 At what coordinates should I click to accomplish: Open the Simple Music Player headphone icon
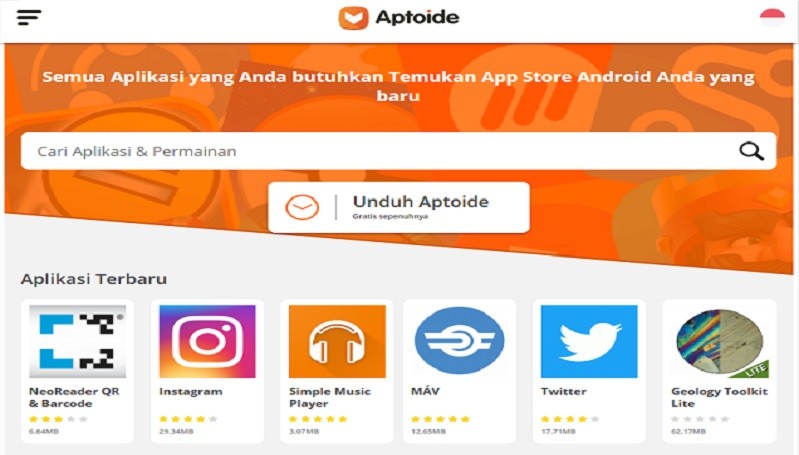(x=337, y=341)
